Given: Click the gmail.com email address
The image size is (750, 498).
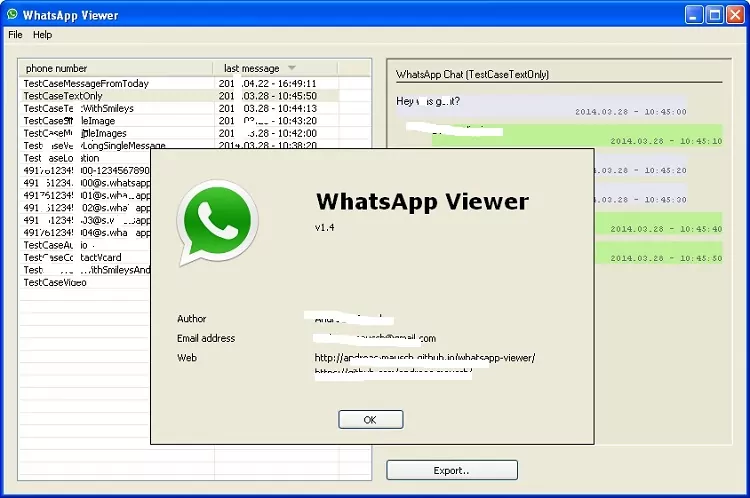Looking at the screenshot, I should coord(375,338).
